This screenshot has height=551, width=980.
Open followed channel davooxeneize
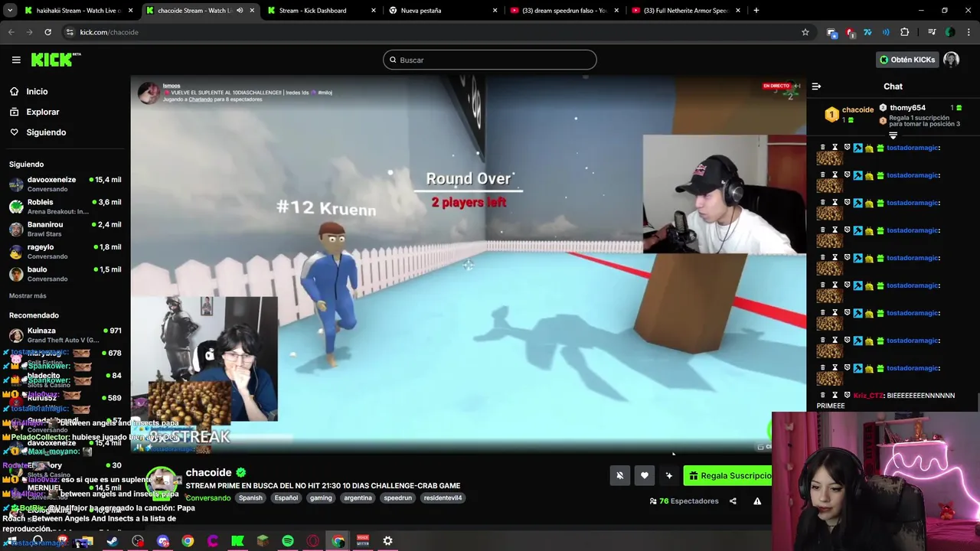[65, 184]
